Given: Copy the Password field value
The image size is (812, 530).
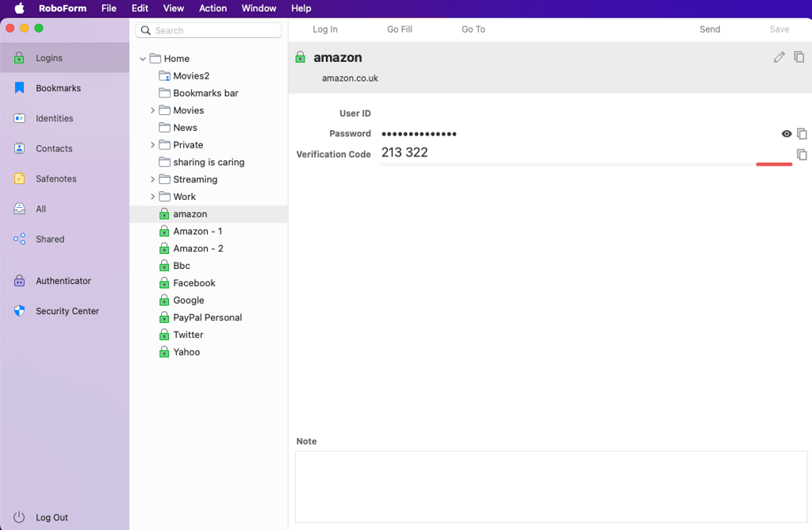Looking at the screenshot, I should pos(802,133).
